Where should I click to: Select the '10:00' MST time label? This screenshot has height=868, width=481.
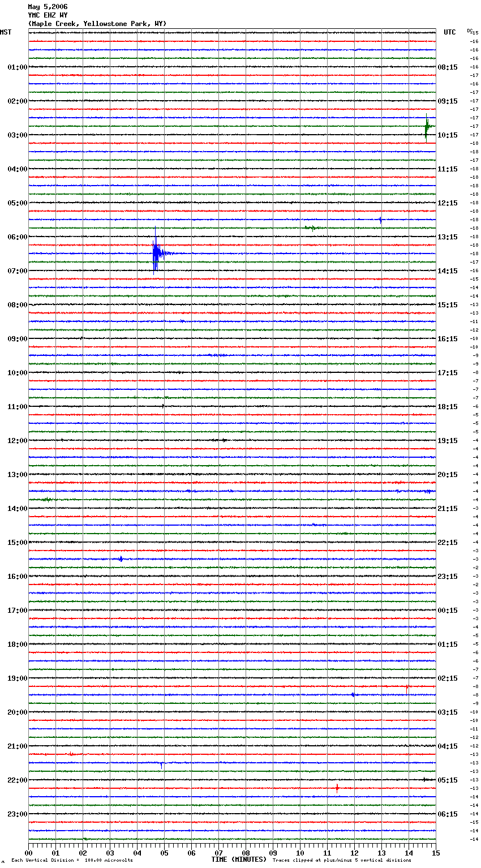18,373
